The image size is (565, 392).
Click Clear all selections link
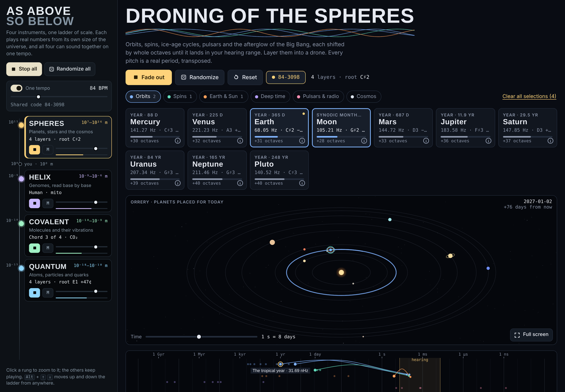tap(529, 96)
